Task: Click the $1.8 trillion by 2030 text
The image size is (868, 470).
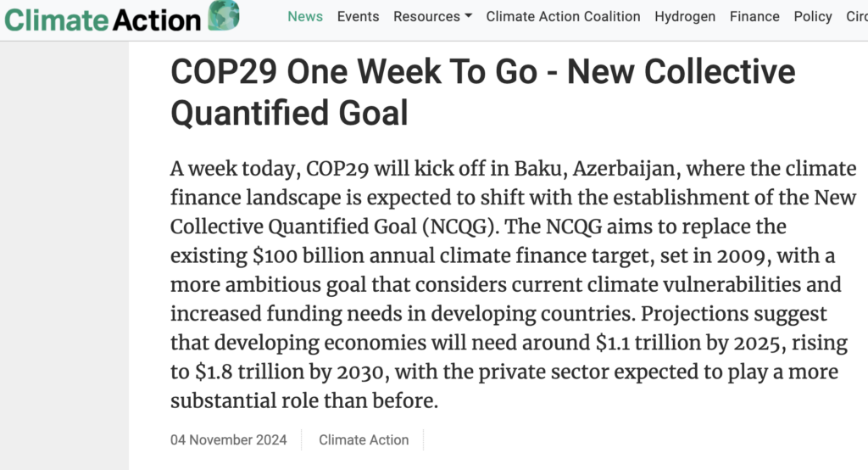Action: coord(290,372)
